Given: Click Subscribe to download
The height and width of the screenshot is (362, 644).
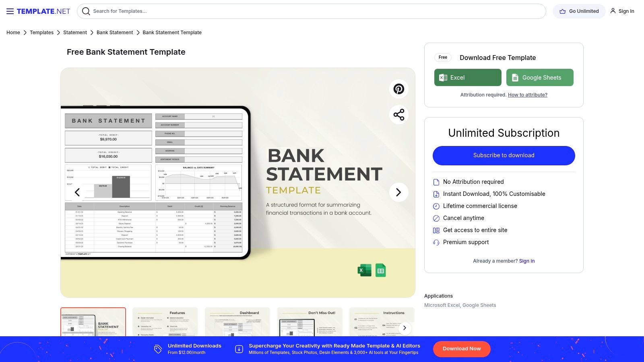Looking at the screenshot, I should (x=504, y=155).
